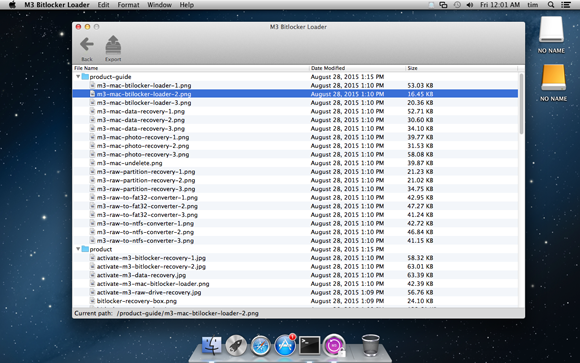Screen dimensions: 580x363
Task: Sort by Size column header
Action: [461, 68]
